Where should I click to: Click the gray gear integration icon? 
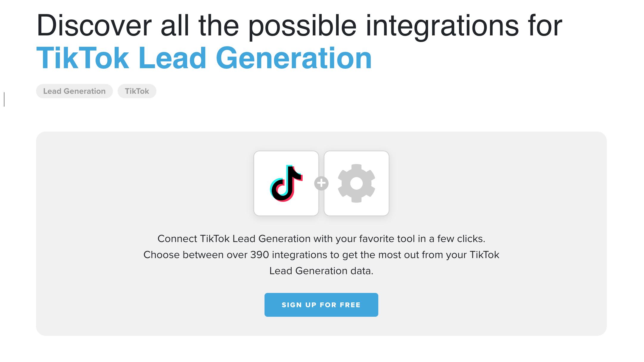(356, 183)
